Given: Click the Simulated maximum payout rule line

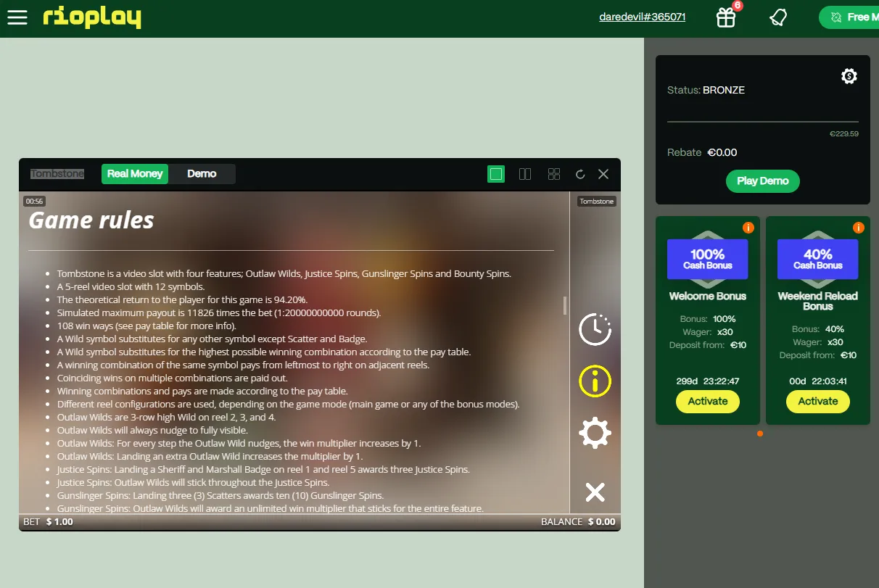Looking at the screenshot, I should click(x=219, y=312).
